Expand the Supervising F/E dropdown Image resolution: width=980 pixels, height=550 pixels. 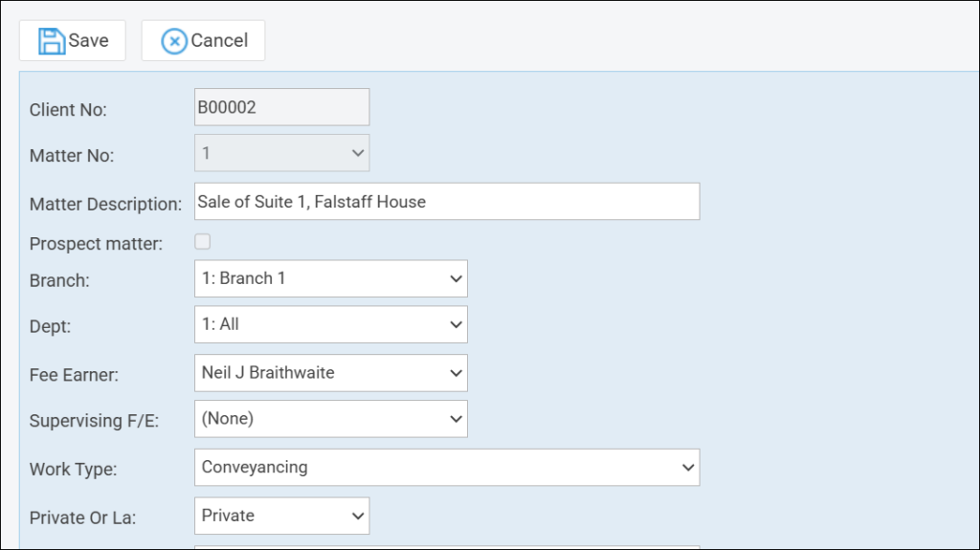click(330, 418)
